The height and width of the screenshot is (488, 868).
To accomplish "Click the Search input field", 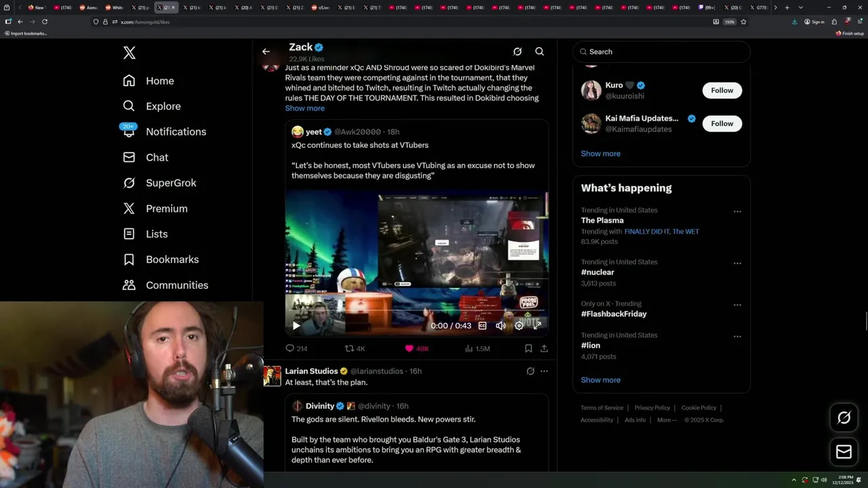I will (662, 52).
